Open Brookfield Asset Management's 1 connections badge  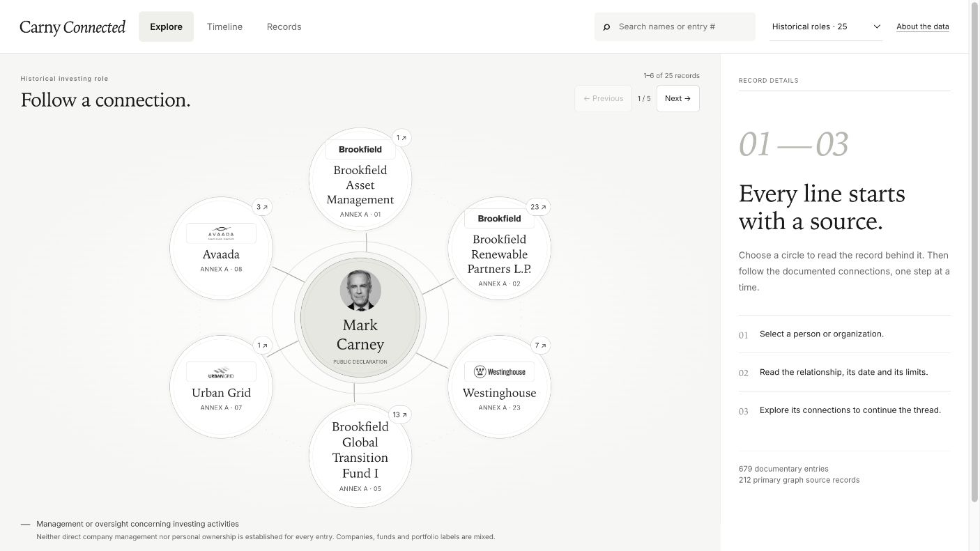coord(401,138)
